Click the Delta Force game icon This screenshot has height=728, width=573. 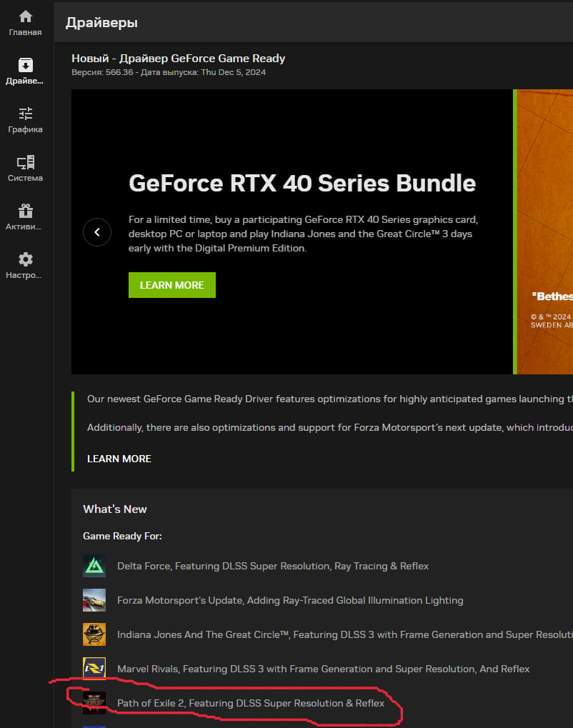pyautogui.click(x=94, y=566)
